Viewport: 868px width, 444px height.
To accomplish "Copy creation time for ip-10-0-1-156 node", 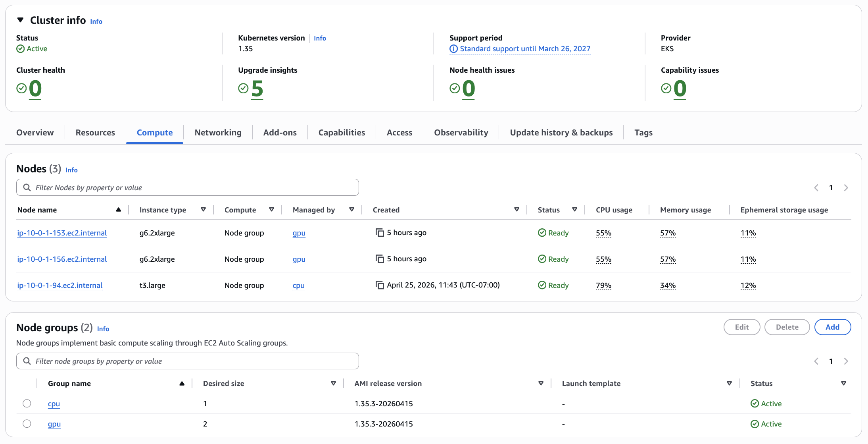I will click(380, 259).
